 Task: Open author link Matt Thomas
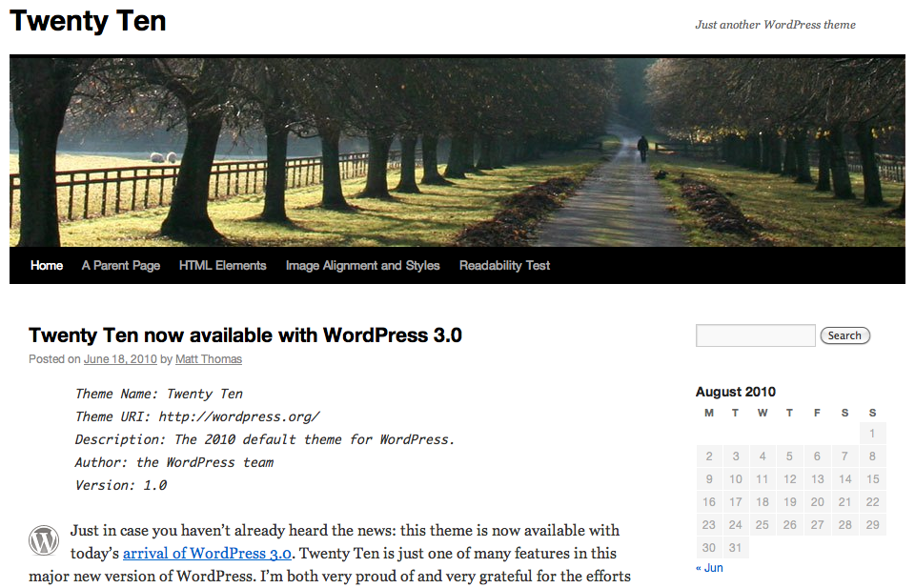click(x=209, y=359)
